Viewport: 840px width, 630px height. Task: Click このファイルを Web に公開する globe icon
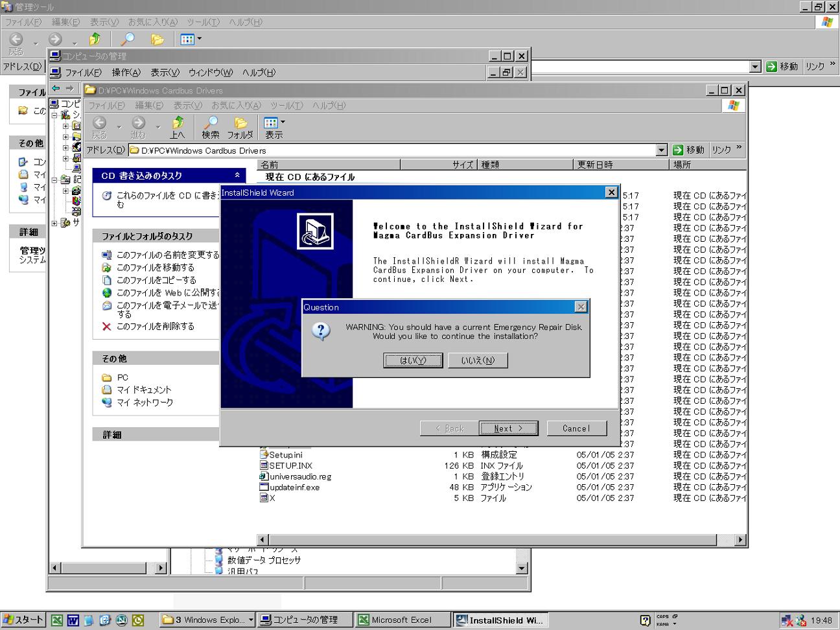[107, 293]
